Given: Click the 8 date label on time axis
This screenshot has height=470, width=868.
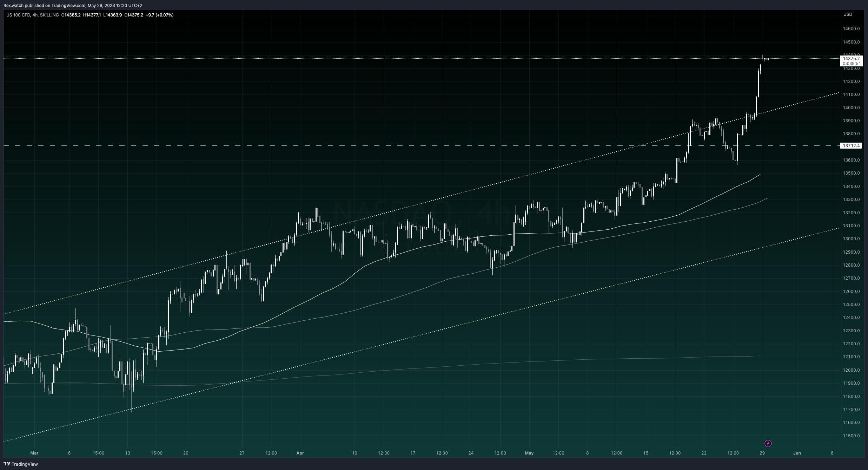Looking at the screenshot, I should tap(587, 453).
